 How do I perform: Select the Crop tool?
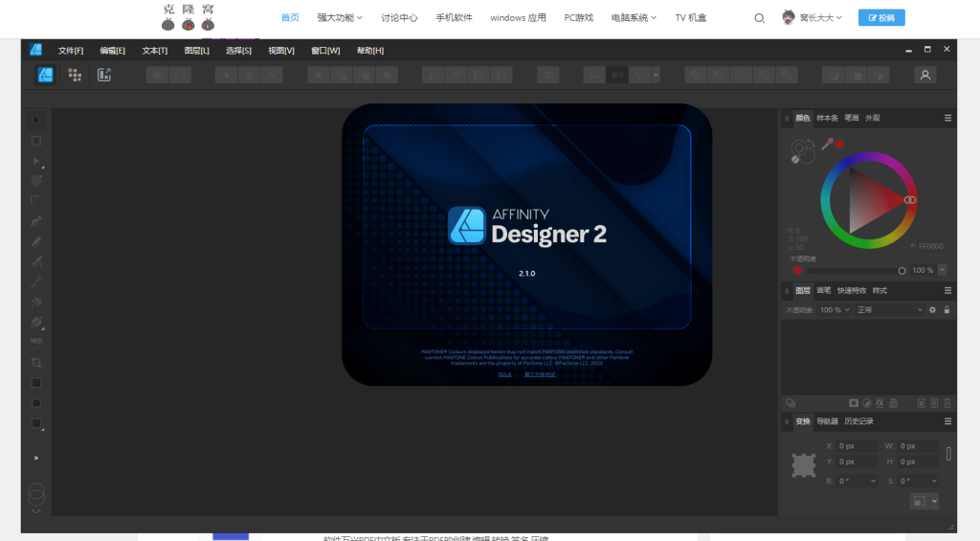36,363
